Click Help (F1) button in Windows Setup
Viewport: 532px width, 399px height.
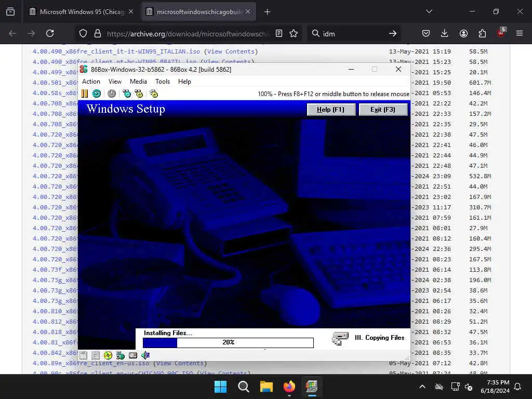(x=331, y=110)
